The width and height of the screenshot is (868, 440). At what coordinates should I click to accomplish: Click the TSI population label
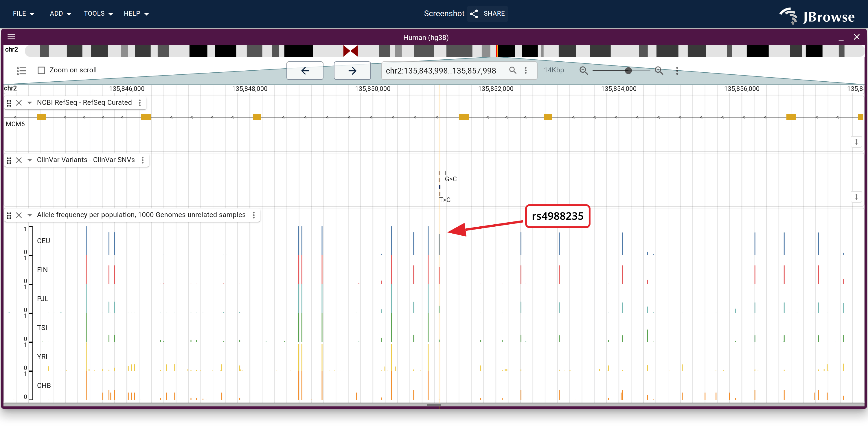pyautogui.click(x=42, y=328)
